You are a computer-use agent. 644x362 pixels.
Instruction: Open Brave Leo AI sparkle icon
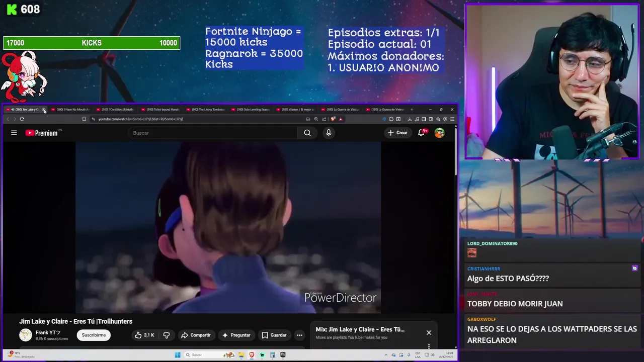438,119
